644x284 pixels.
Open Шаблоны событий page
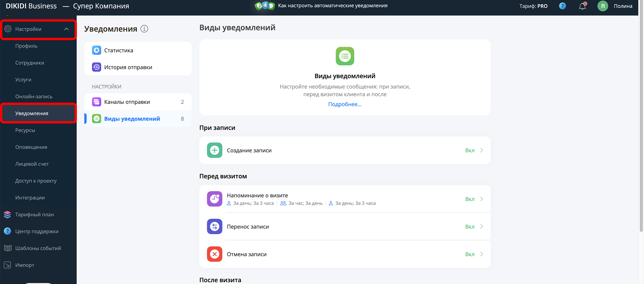click(38, 248)
